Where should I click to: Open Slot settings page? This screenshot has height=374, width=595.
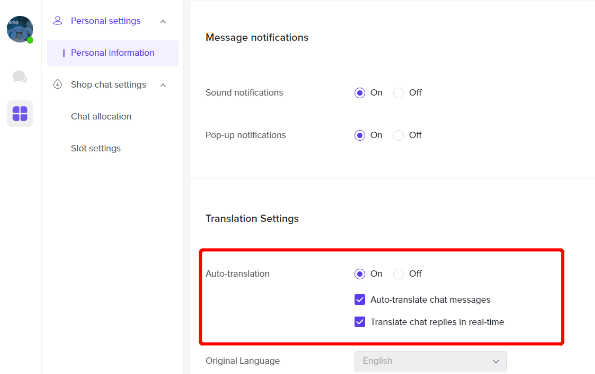click(x=96, y=148)
